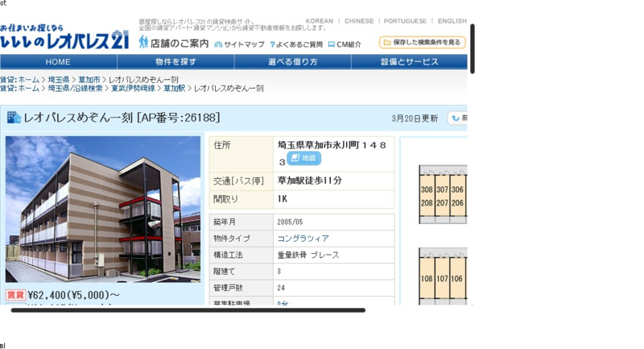This screenshot has width=644, height=349.
Task: Open the コングラツィア property type link
Action: pos(303,239)
